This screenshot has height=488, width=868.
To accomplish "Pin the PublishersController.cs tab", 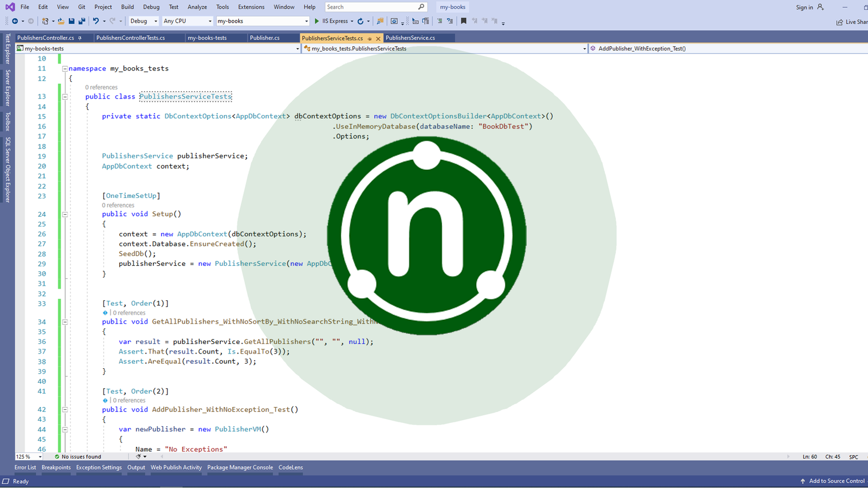I will coord(80,38).
